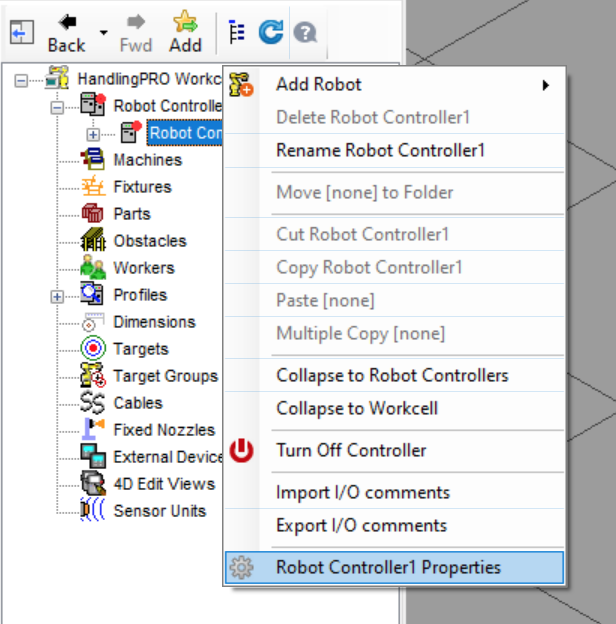The image size is (616, 624).
Task: Select the 4D Edit Views label
Action: [164, 485]
